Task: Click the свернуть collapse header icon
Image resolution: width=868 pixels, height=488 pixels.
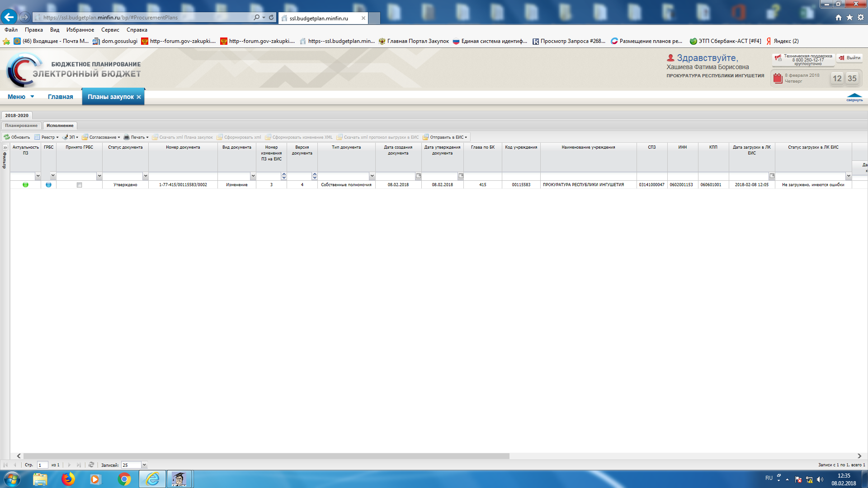Action: (x=854, y=97)
